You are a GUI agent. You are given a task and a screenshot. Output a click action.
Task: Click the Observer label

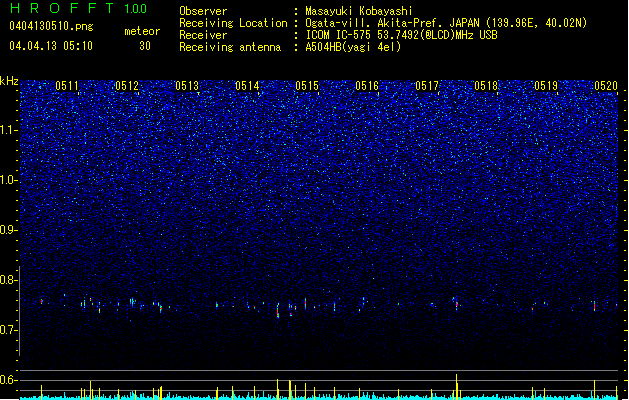coord(203,11)
